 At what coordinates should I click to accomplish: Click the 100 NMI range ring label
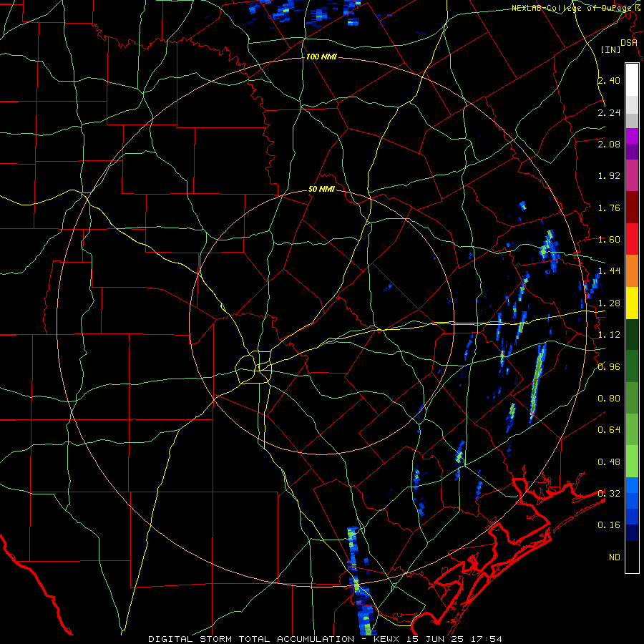tap(321, 57)
